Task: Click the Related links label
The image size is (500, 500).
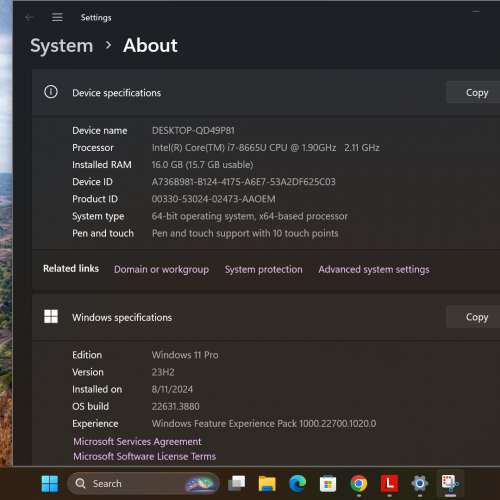Action: pyautogui.click(x=71, y=268)
